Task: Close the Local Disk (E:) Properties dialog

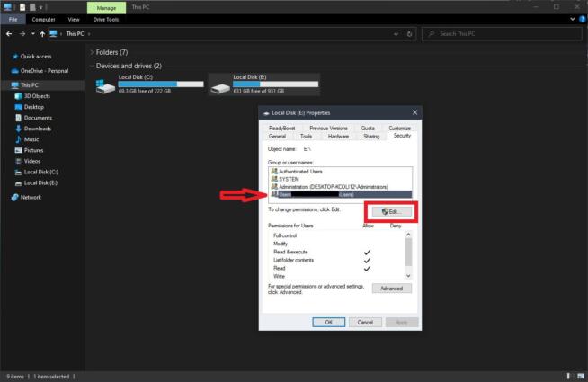Action: pyautogui.click(x=414, y=112)
